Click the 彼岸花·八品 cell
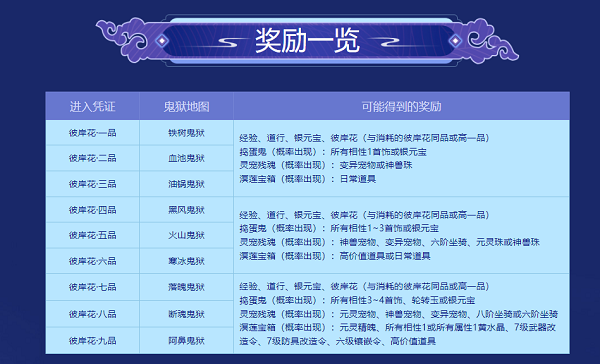This screenshot has height=364, width=600. point(92,314)
